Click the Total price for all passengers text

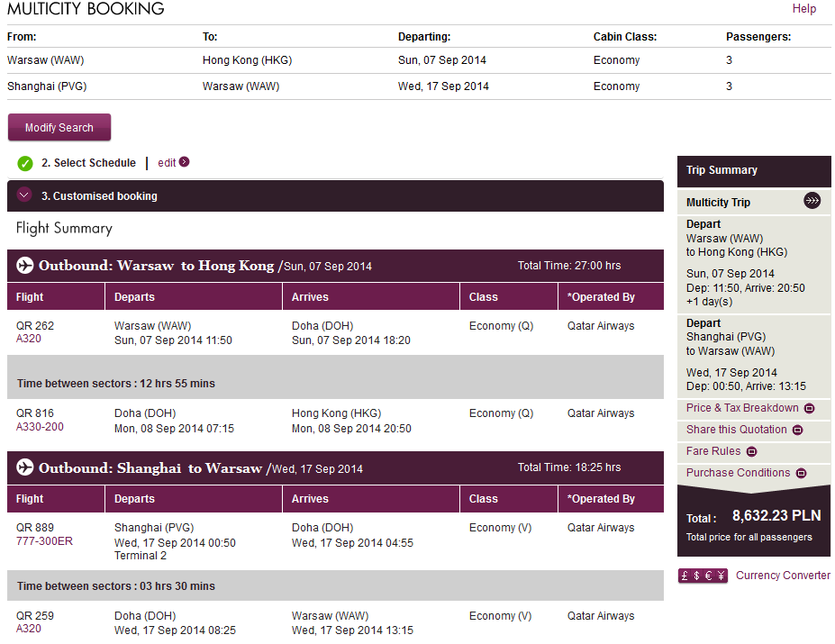coord(749,537)
